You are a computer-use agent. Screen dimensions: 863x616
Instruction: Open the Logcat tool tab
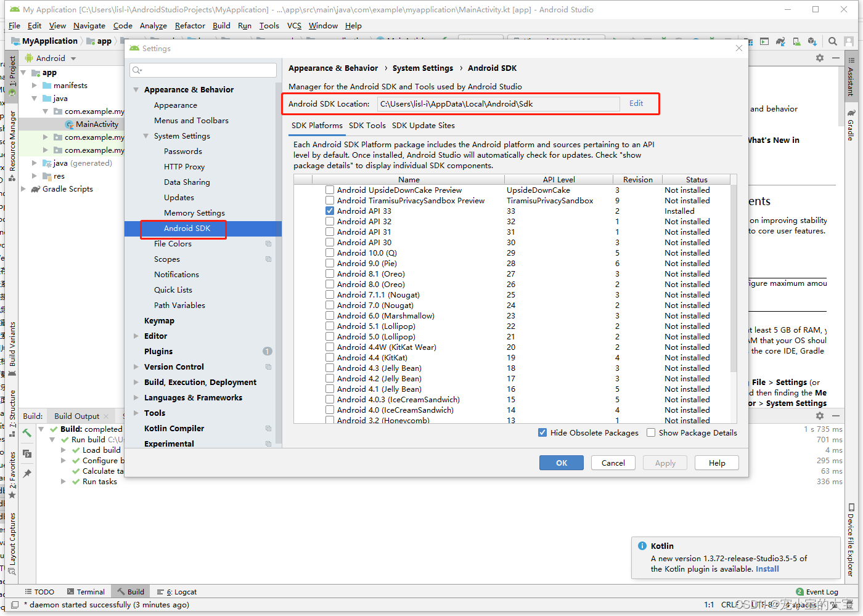coord(178,592)
